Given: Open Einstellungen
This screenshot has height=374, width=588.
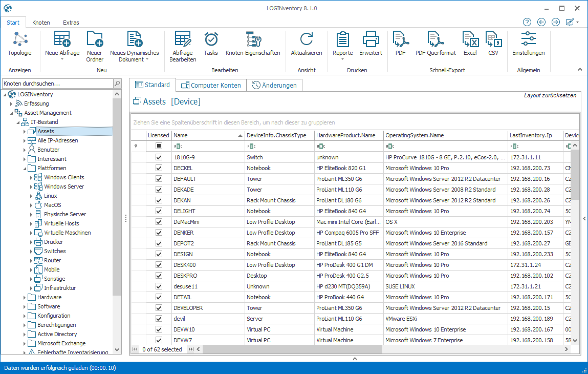Looking at the screenshot, I should (x=528, y=44).
